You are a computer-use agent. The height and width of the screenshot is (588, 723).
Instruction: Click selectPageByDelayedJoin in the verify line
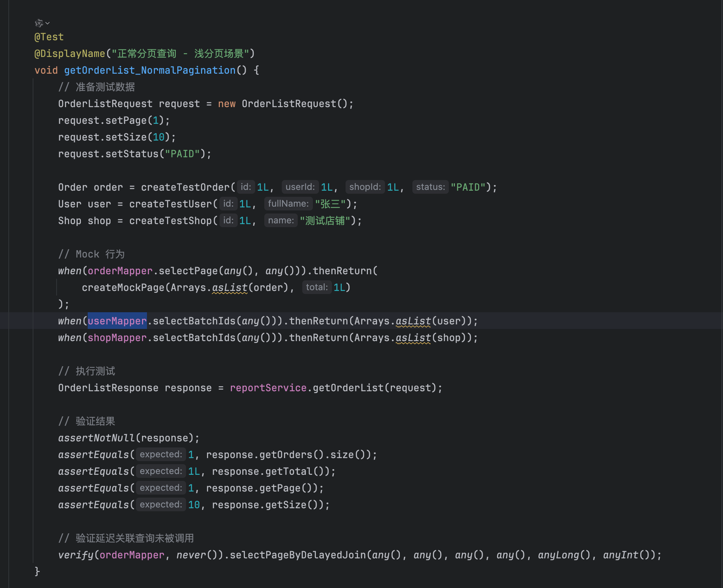click(x=298, y=555)
